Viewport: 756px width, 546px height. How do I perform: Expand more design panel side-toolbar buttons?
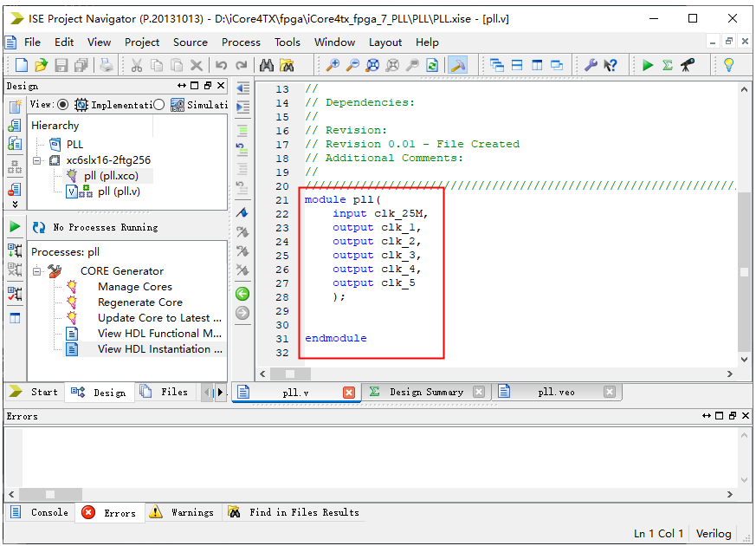coord(15,205)
